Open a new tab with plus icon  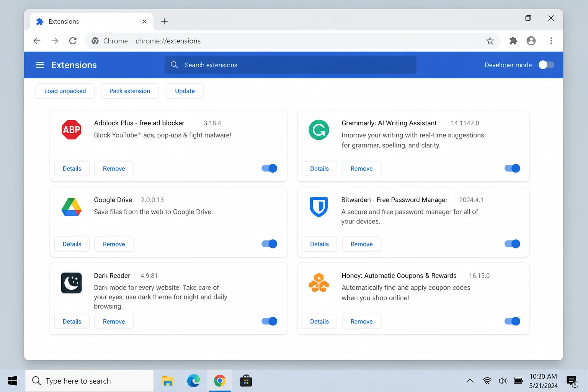click(165, 21)
